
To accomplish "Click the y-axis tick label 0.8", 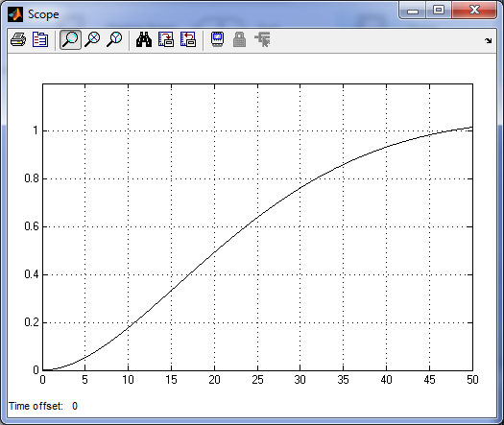I will [32, 178].
